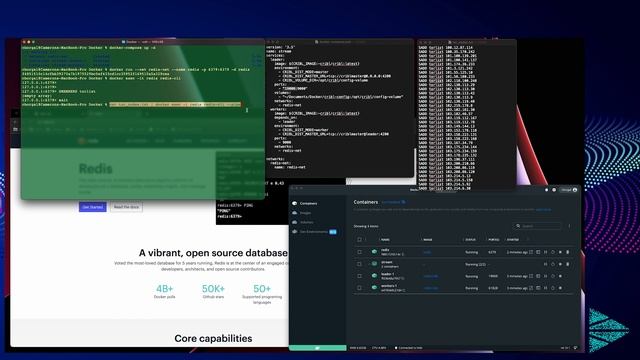The image size is (640, 360).
Task: Check the redis container checkbox
Action: coord(359,252)
